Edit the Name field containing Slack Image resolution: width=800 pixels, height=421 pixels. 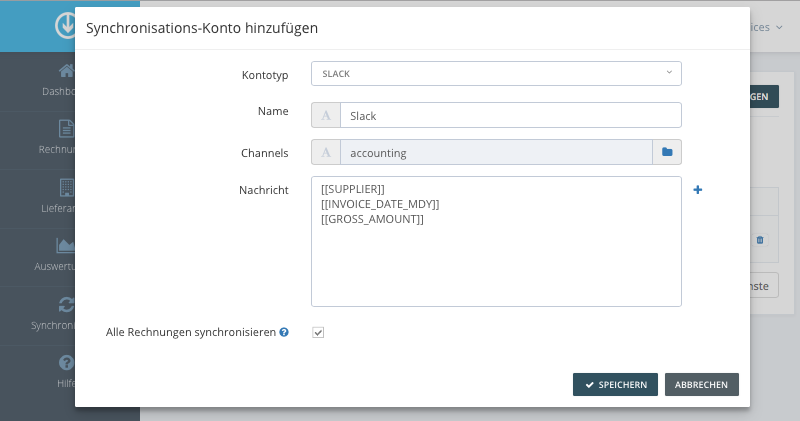coord(511,115)
